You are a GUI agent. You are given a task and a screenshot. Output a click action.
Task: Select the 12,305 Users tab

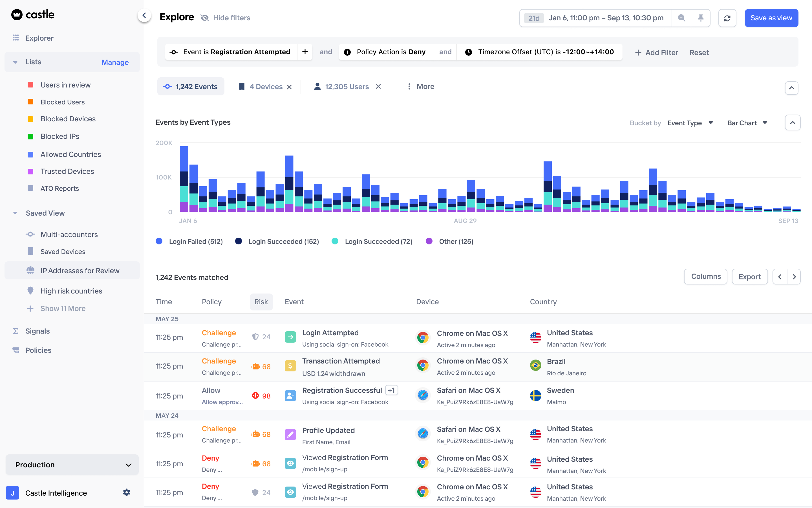pyautogui.click(x=342, y=87)
